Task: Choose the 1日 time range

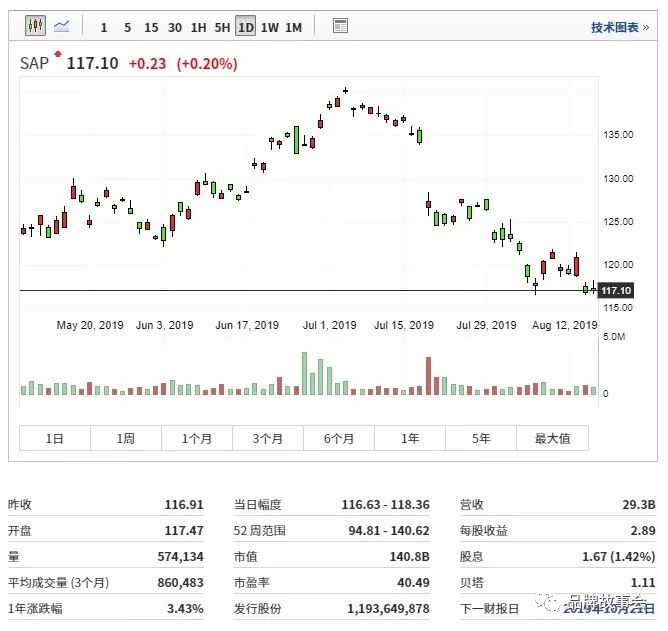Action: click(x=55, y=438)
